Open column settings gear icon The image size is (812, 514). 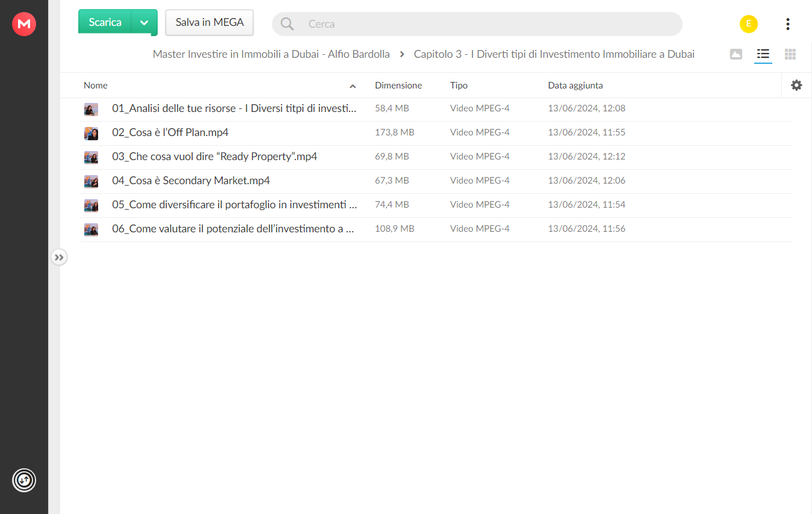(796, 85)
